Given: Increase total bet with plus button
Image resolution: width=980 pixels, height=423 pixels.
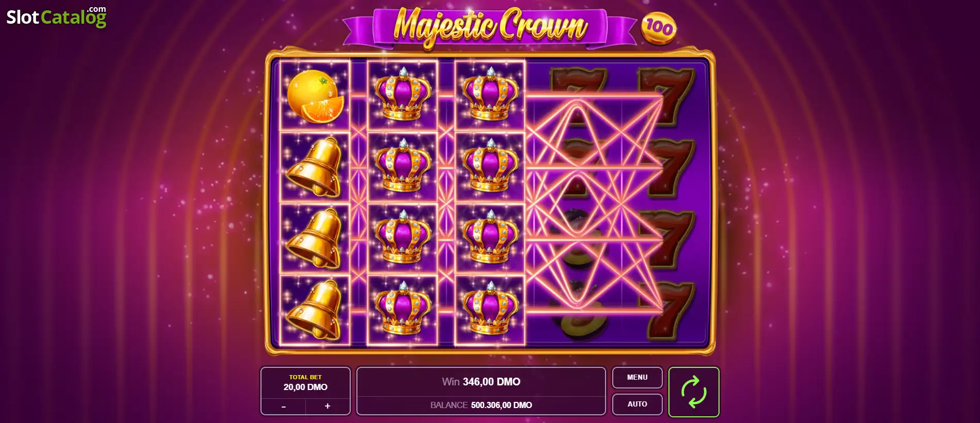Looking at the screenshot, I should click(x=328, y=407).
